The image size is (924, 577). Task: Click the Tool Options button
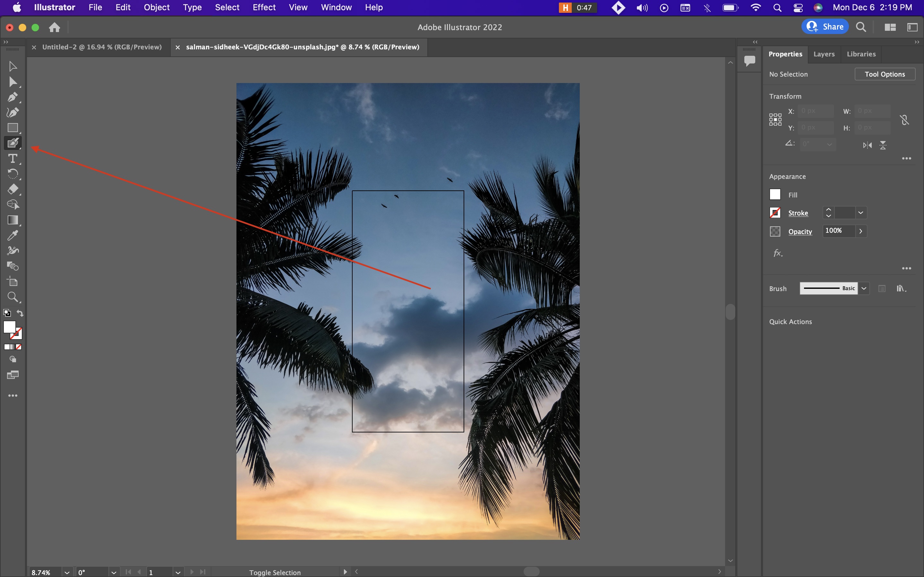(x=884, y=74)
